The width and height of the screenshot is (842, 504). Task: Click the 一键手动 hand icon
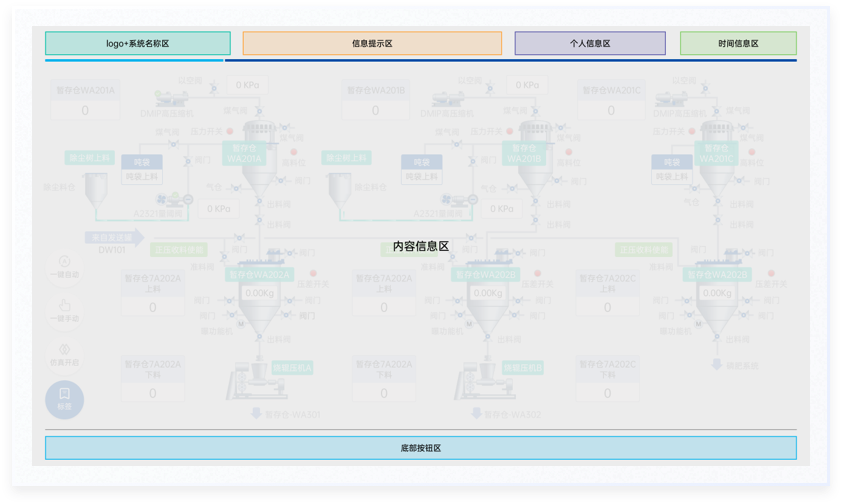pos(65,305)
